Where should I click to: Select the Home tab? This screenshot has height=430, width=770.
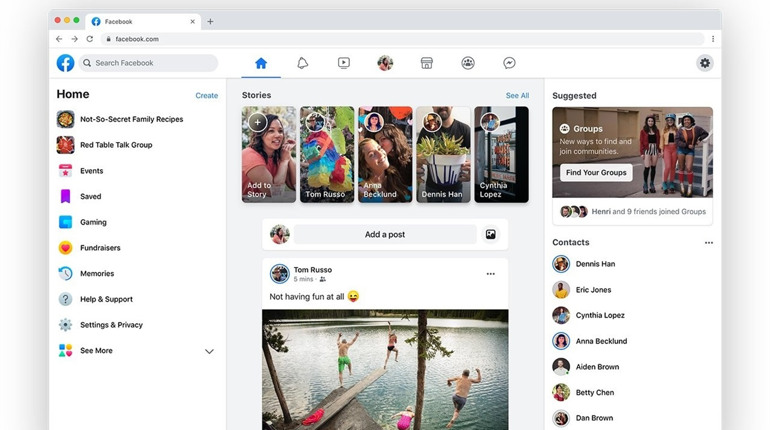click(261, 63)
